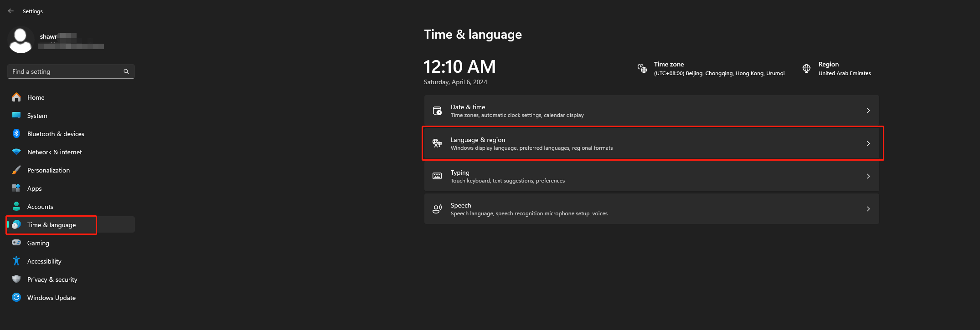Open Date & time via its chevron
980x330 pixels.
868,111
